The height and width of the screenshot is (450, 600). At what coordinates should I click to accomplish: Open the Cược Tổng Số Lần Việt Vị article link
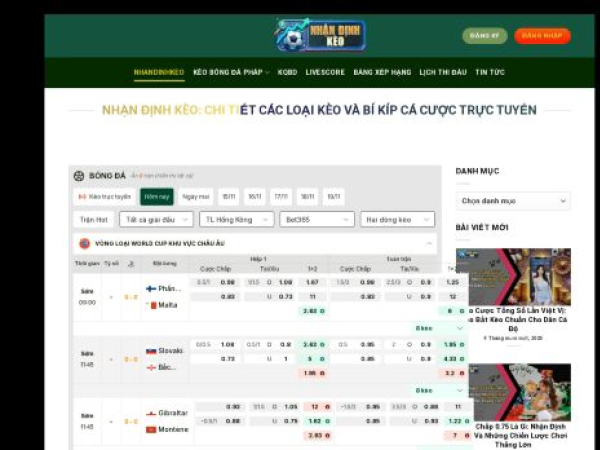[x=518, y=319]
